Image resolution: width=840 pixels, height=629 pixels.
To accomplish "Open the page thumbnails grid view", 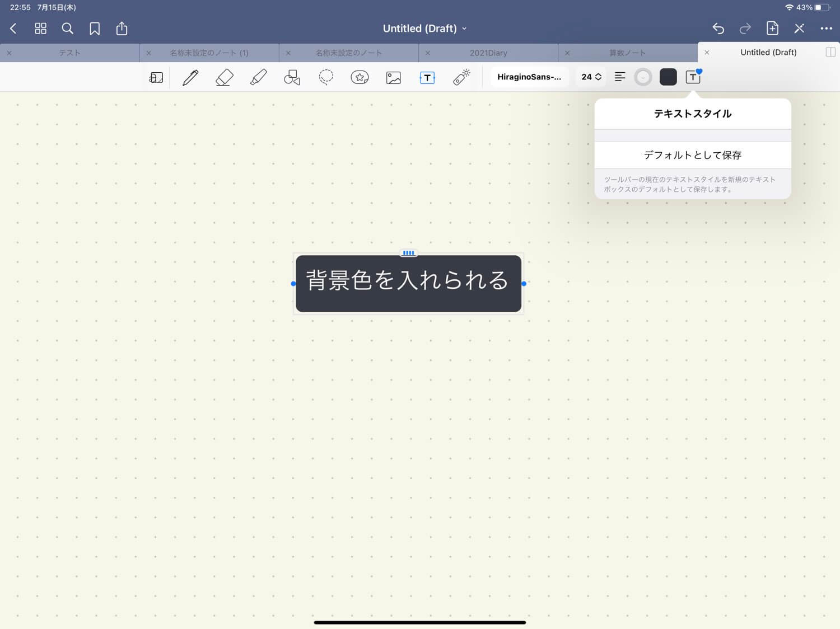I will [40, 29].
